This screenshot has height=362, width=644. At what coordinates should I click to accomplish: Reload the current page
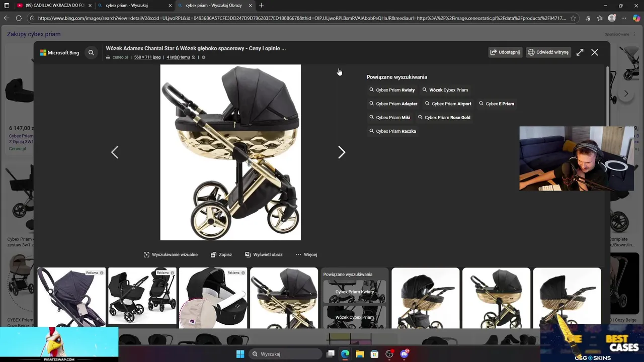coord(19,18)
